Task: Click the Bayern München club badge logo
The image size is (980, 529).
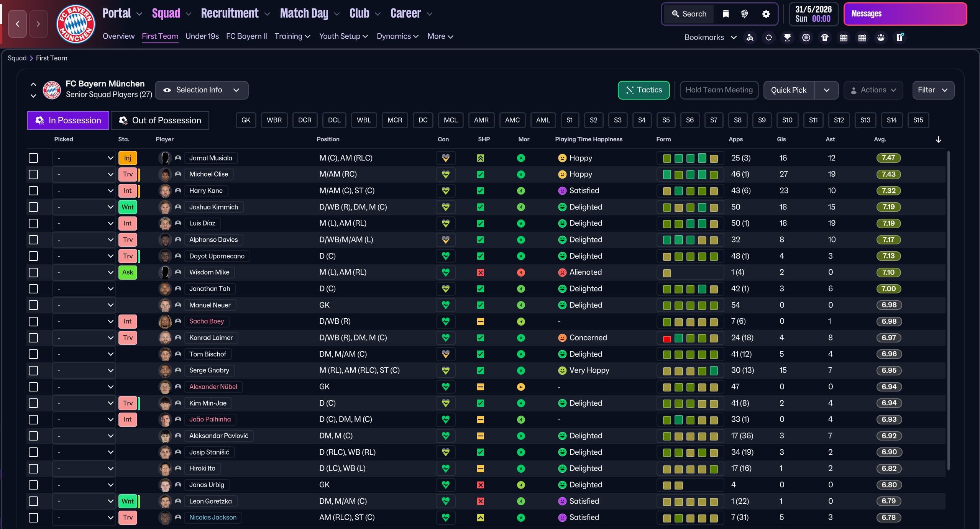Action: (x=76, y=25)
